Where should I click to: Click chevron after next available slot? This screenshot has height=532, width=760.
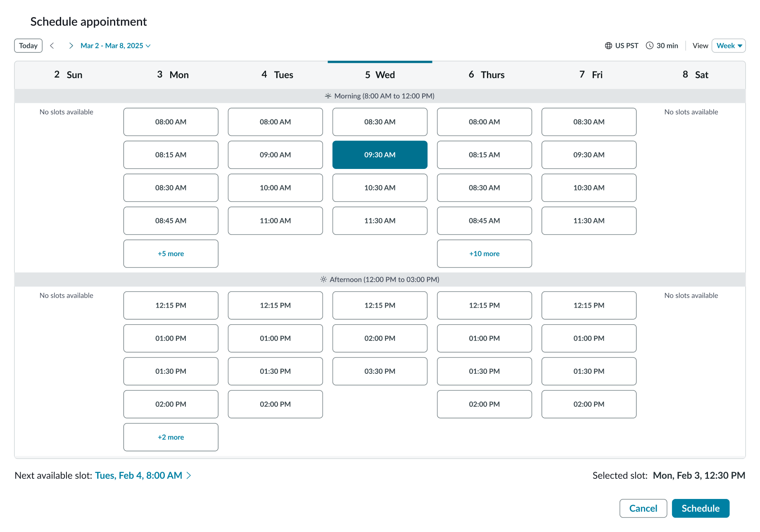point(189,476)
